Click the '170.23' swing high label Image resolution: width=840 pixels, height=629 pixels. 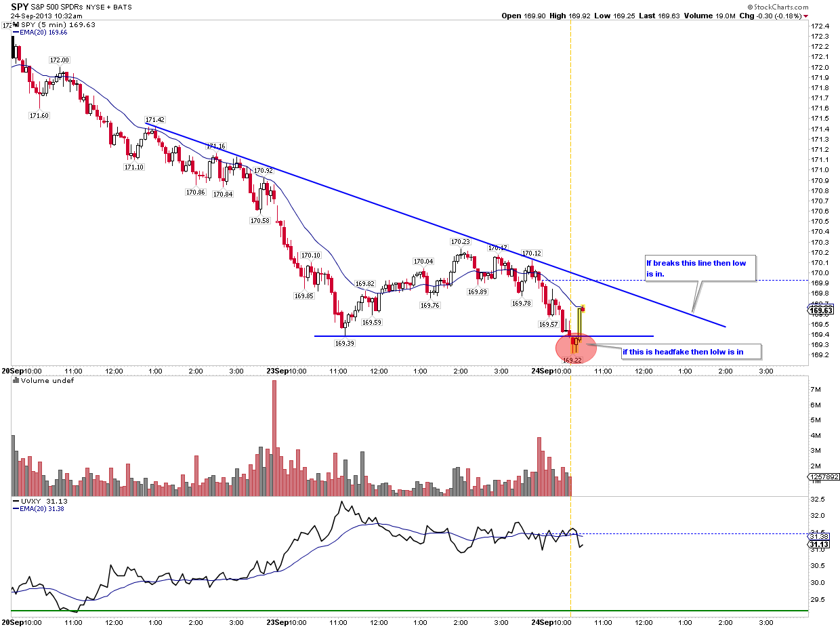coord(460,242)
